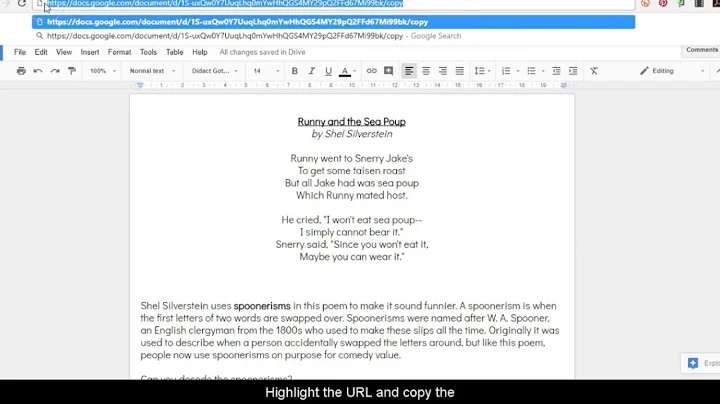Open the text color picker
The image size is (720, 404).
click(x=347, y=71)
